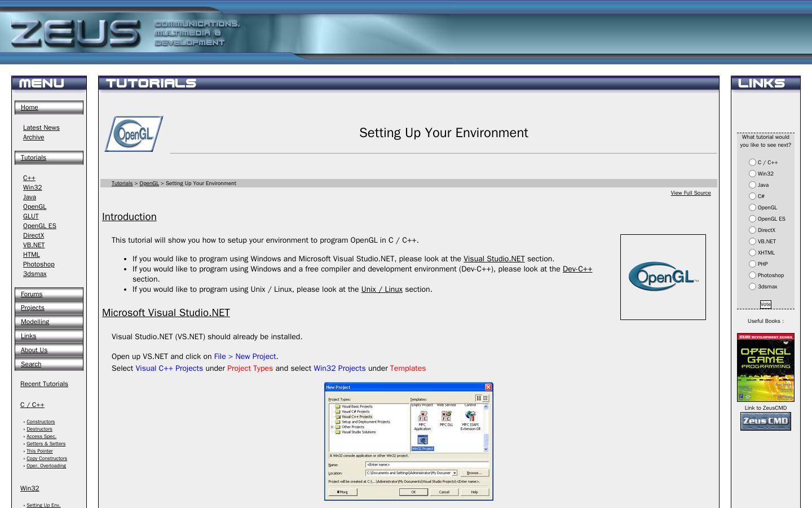Image resolution: width=812 pixels, height=508 pixels.
Task: Open the OpenGL Game Programming book cover
Action: click(766, 367)
